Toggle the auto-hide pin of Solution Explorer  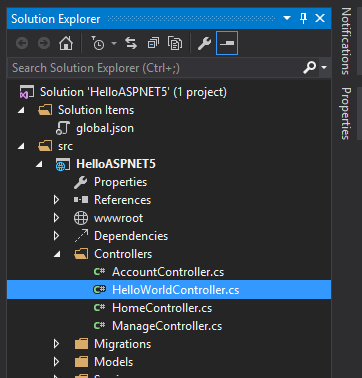pos(303,18)
